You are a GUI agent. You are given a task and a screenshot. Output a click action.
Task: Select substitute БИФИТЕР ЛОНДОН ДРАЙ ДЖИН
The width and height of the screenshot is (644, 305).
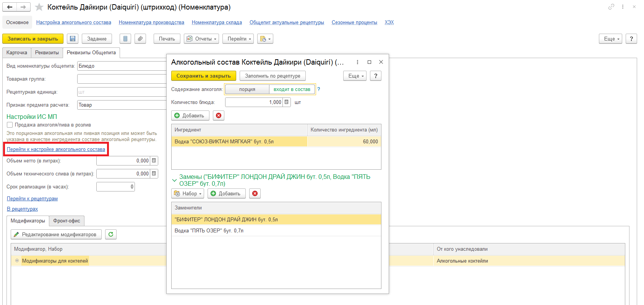click(276, 219)
